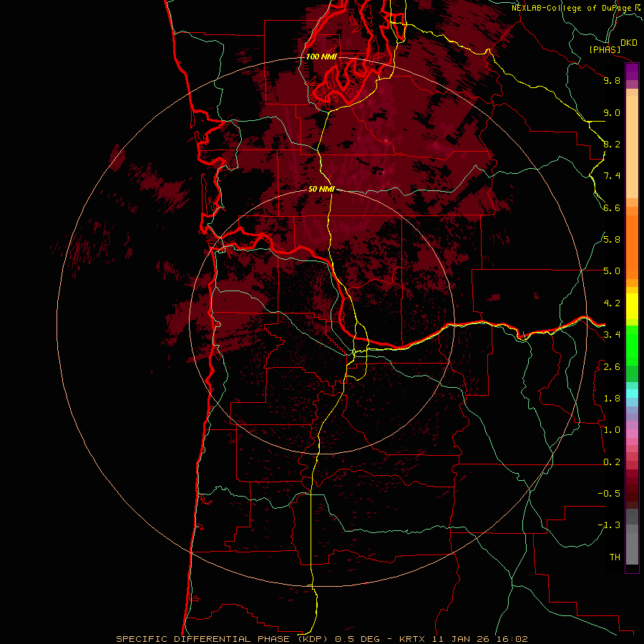644x644 pixels.
Task: Select the 9.0 scale value
Action: [x=612, y=112]
